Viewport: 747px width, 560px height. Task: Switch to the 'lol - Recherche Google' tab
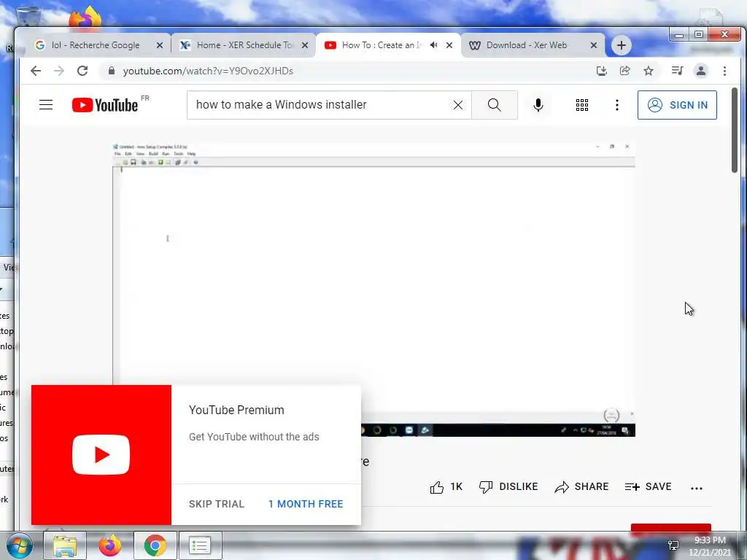(96, 45)
